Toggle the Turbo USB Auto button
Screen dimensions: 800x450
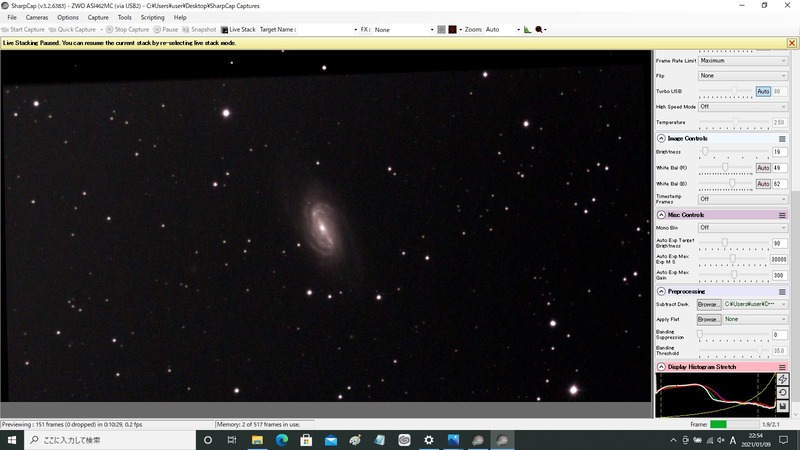[763, 91]
